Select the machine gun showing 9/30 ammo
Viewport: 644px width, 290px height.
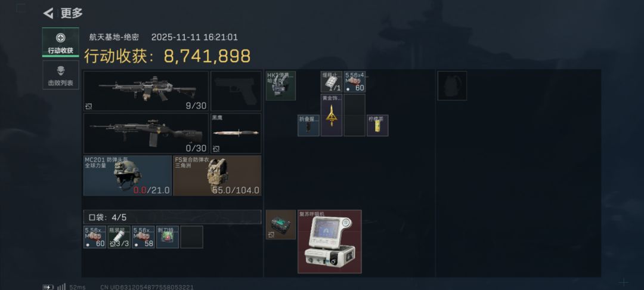146,91
